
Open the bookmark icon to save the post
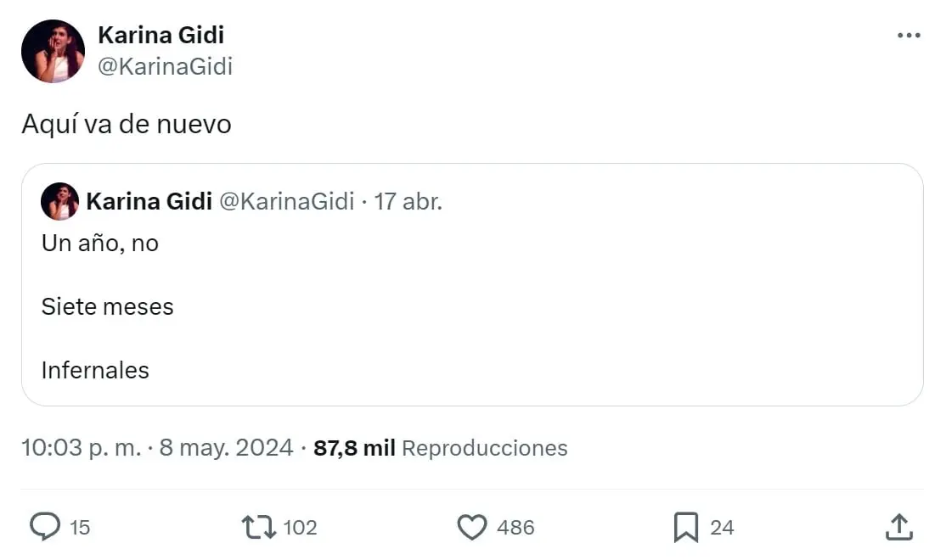tap(686, 527)
